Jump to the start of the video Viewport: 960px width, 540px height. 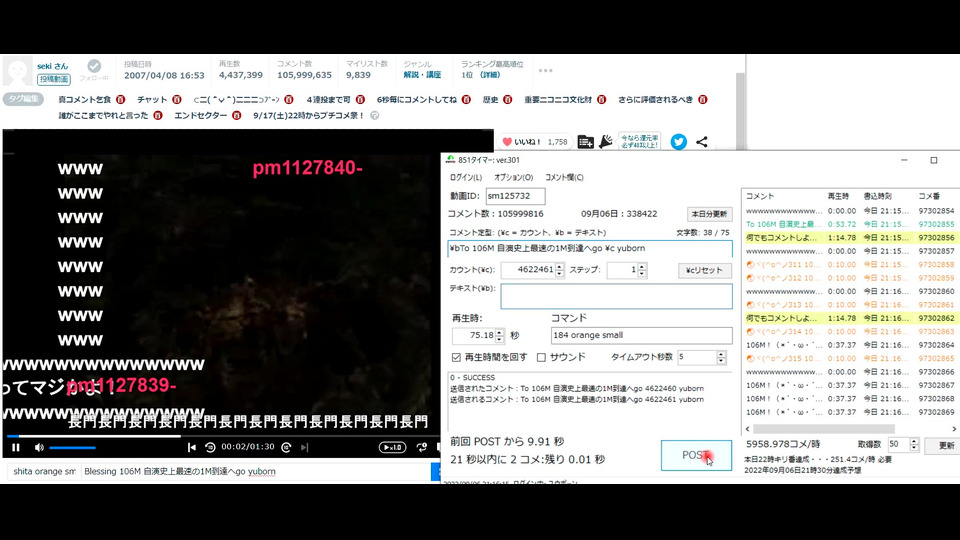(192, 447)
